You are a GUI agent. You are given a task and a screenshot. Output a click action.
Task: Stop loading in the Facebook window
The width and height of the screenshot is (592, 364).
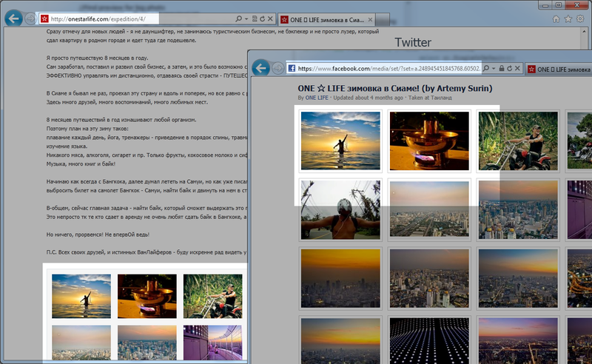point(517,68)
